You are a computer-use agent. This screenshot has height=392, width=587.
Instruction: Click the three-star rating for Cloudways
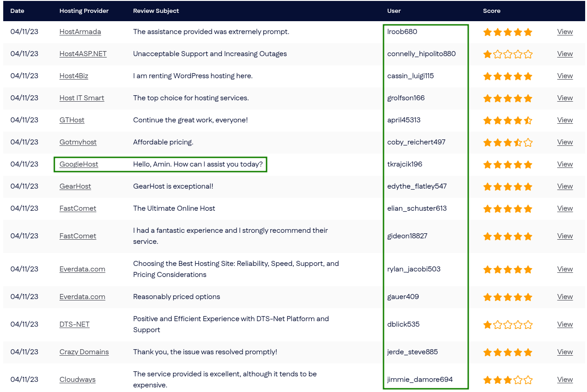click(x=508, y=380)
